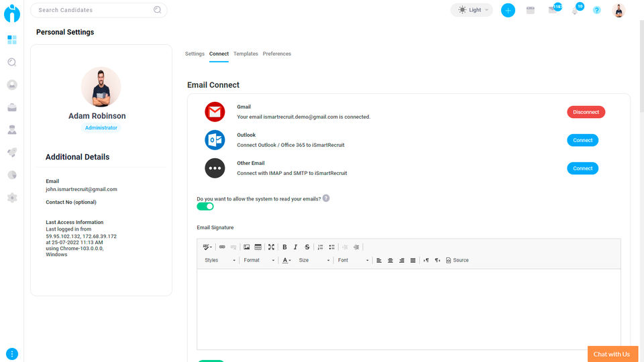Screen dimensions: 644x362
Task: Toggle strikethrough formatting
Action: coord(307,247)
